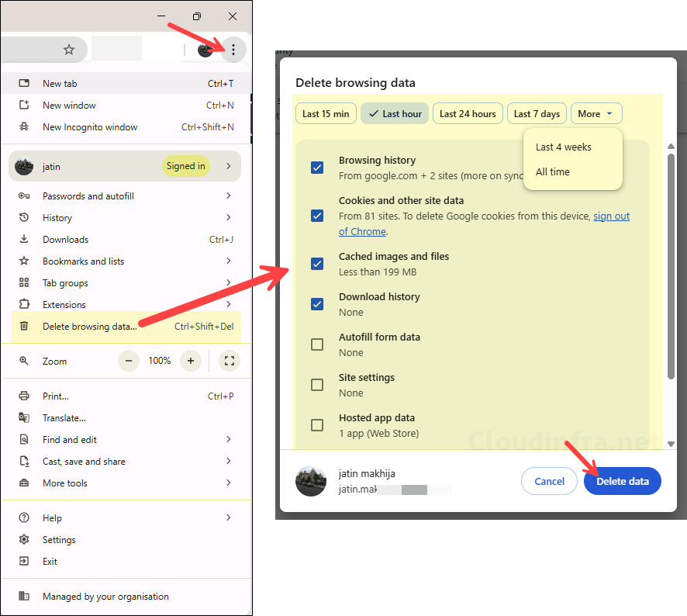
Task: Open the More time range dropdown
Action: [596, 113]
